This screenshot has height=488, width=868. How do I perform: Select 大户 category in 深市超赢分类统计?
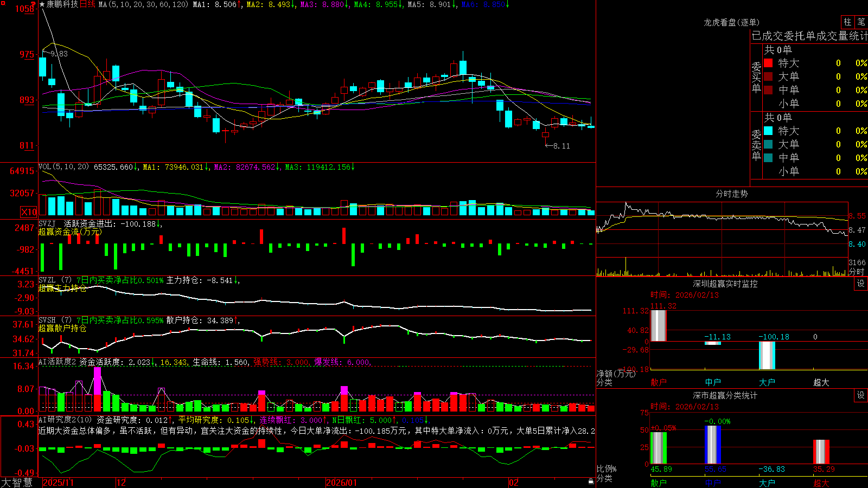pos(767,483)
